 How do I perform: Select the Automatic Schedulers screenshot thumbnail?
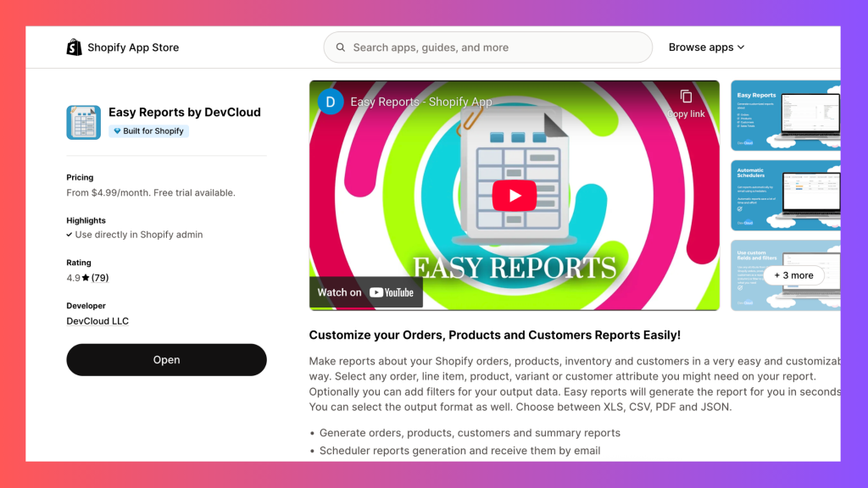785,194
